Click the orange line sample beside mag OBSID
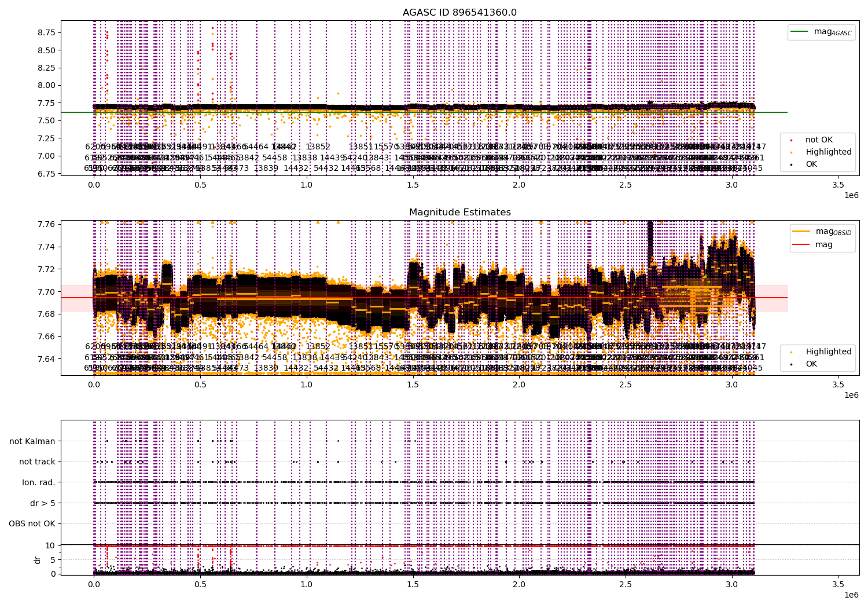Viewport: 868px width, 608px height. (x=801, y=232)
